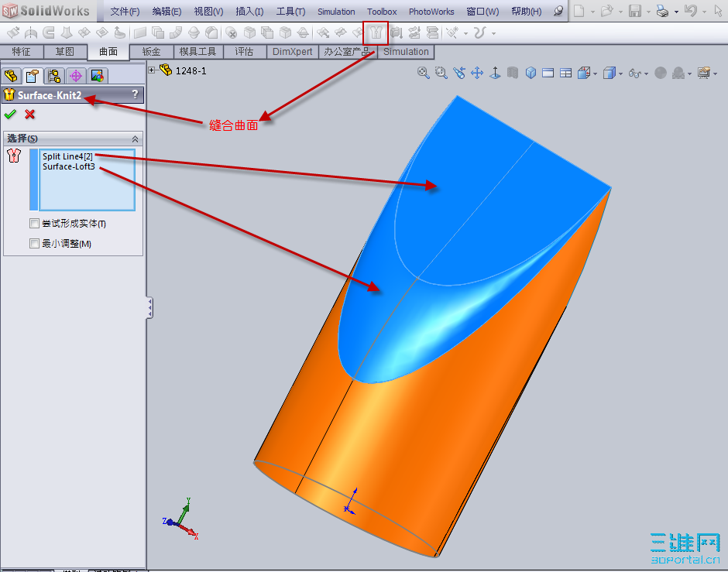
Task: Select the Thicken tool
Action: tap(396, 33)
